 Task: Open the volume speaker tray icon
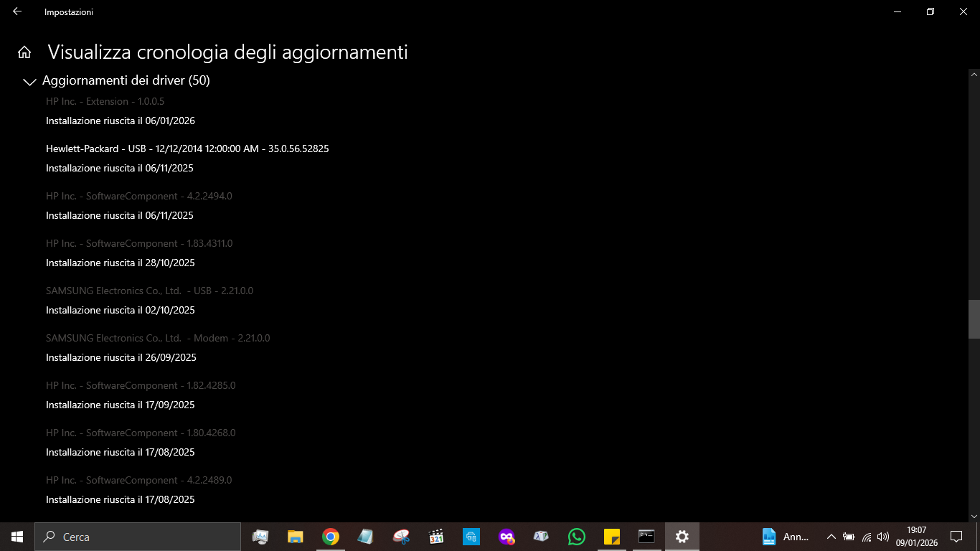point(883,537)
